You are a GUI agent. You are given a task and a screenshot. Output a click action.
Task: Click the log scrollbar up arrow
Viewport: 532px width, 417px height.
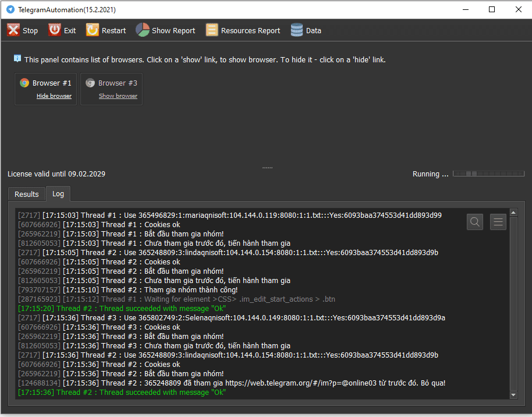tap(513, 213)
